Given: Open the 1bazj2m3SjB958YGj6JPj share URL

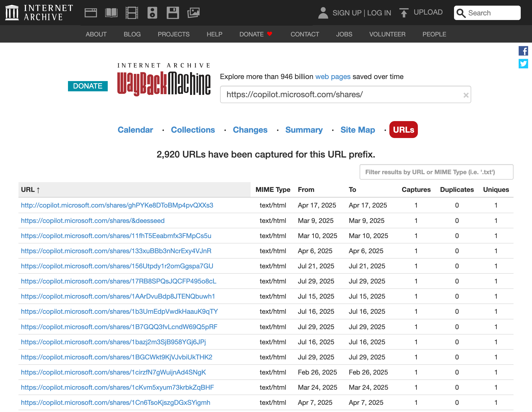Looking at the screenshot, I should click(x=113, y=342).
